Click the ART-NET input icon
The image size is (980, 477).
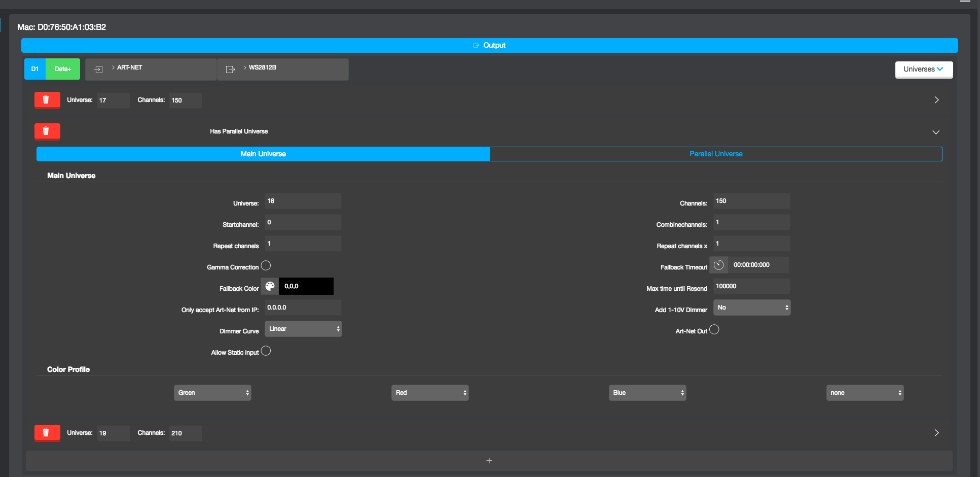point(99,70)
